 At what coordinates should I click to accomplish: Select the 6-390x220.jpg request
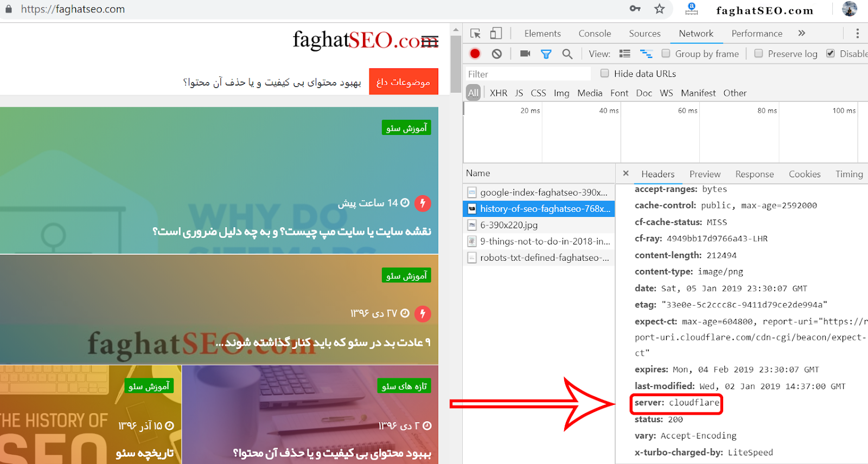pos(539,225)
